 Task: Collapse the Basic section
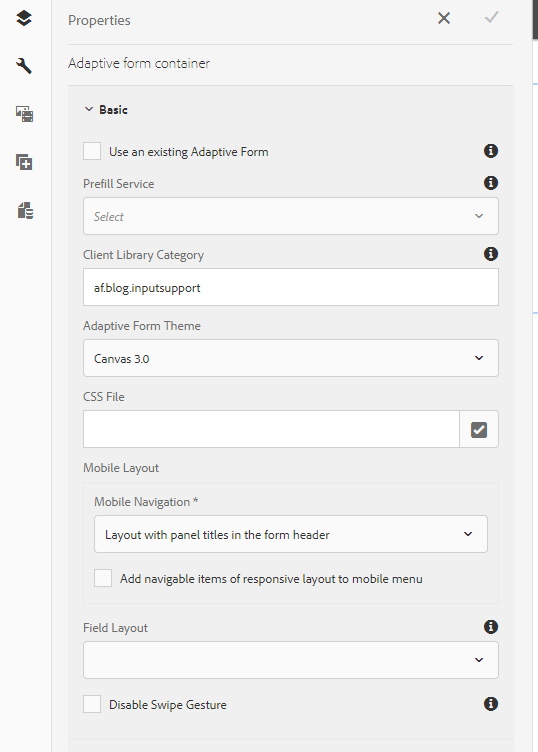pyautogui.click(x=106, y=109)
